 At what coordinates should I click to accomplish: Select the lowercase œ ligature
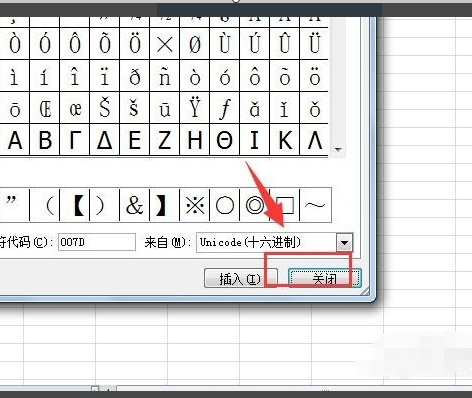[x=75, y=108]
